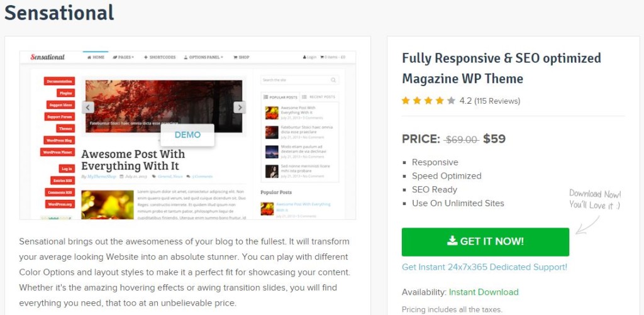Switch to the Recent Posts tab
This screenshot has height=315, width=644.
click(x=319, y=97)
